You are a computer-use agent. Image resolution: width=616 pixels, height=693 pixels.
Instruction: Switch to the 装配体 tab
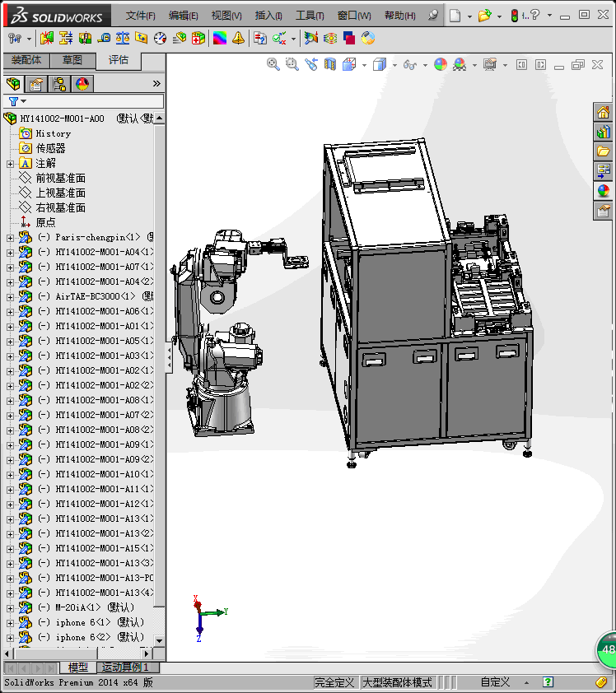26,60
